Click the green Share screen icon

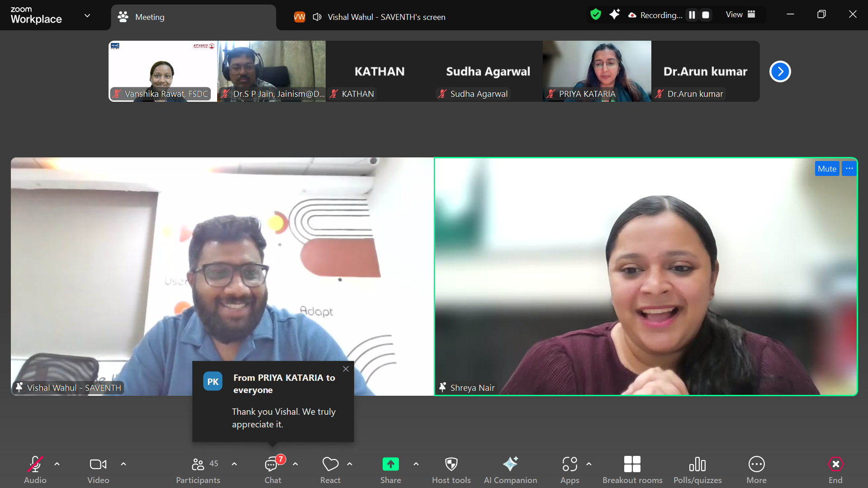[x=390, y=464]
